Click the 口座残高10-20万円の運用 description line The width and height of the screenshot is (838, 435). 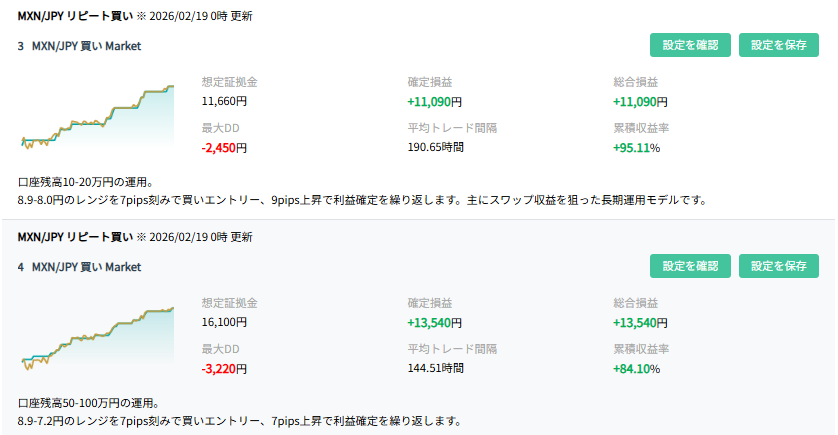[x=85, y=182]
